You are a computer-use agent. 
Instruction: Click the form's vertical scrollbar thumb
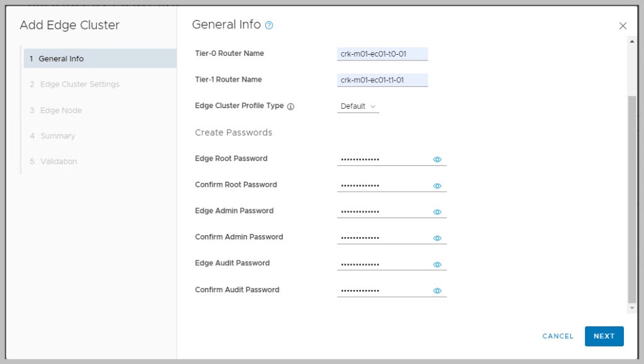632,198
